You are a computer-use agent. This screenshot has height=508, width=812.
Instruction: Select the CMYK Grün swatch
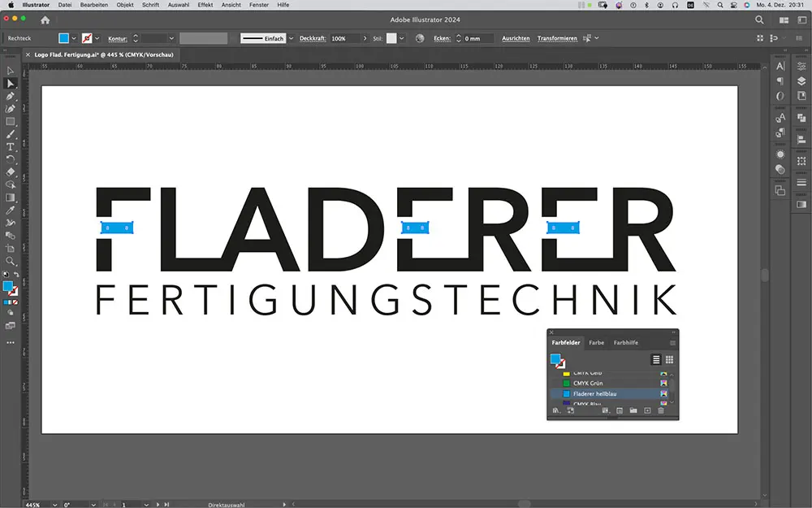[x=610, y=383]
